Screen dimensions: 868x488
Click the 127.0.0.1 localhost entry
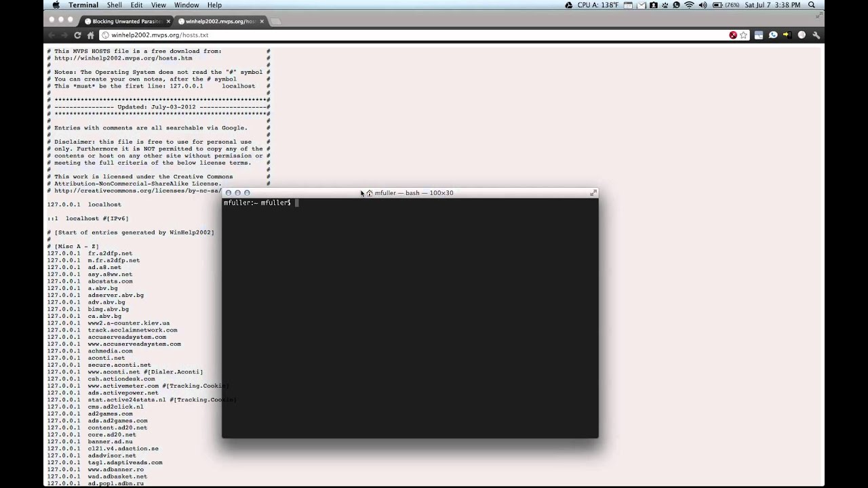pos(84,205)
